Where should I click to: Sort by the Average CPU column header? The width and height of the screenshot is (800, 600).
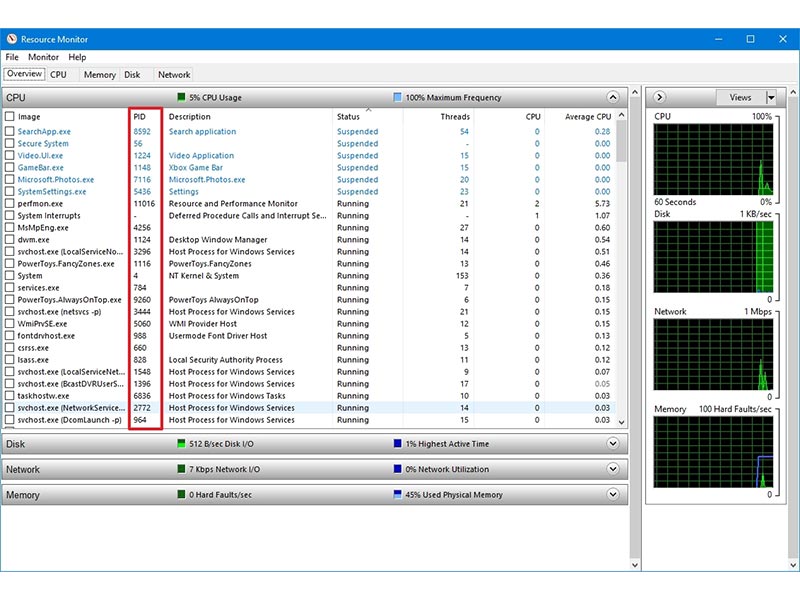click(x=580, y=116)
